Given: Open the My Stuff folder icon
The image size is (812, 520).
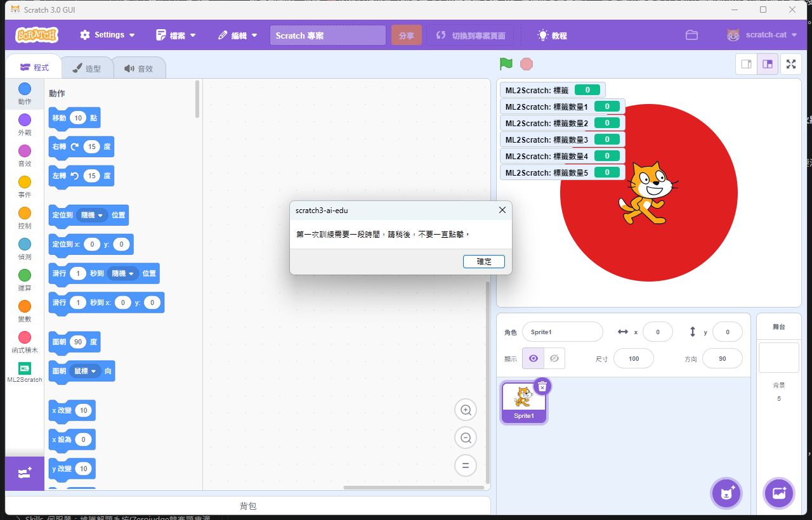Looking at the screenshot, I should (x=691, y=36).
